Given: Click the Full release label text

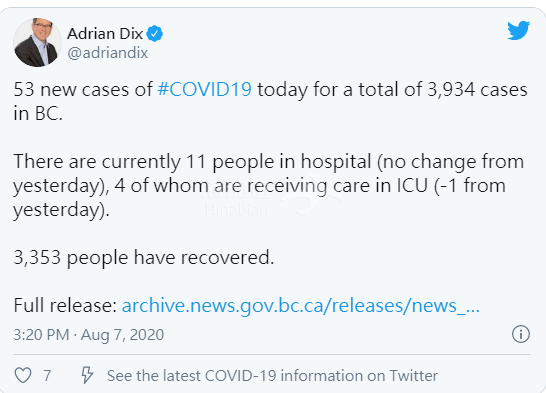Looking at the screenshot, I should (65, 306).
